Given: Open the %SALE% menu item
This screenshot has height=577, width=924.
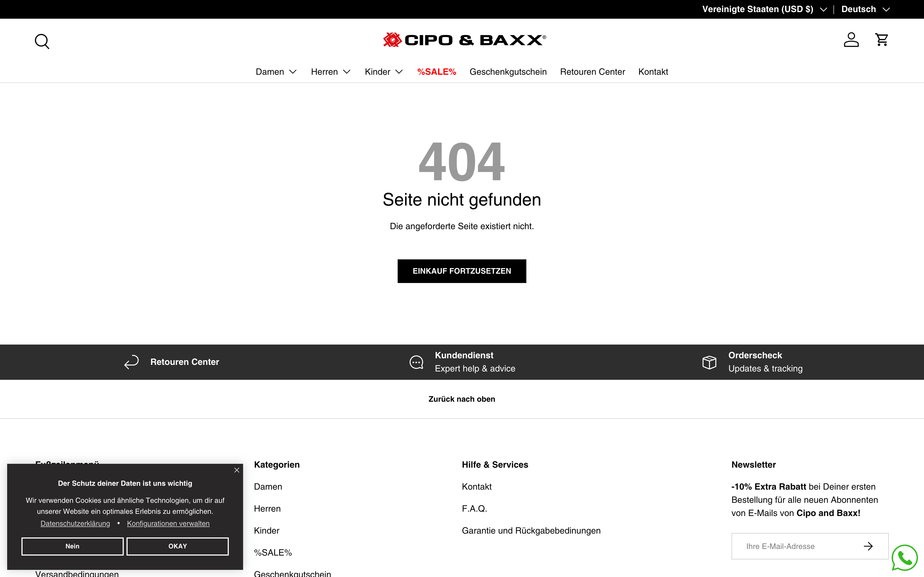Looking at the screenshot, I should coord(437,72).
